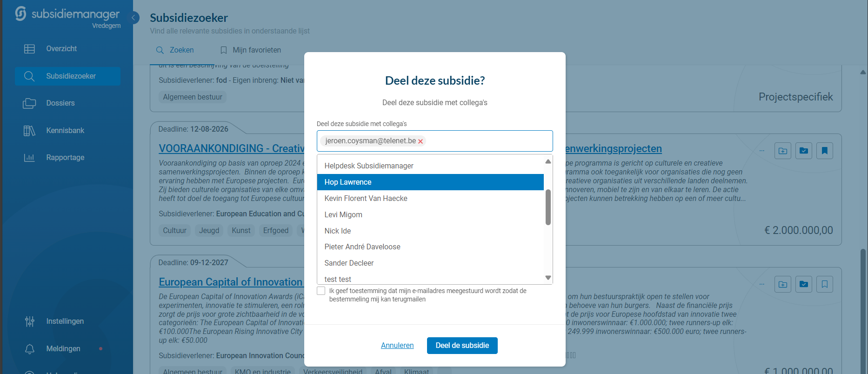Choose Kevin Florent Van Haecke from list
The height and width of the screenshot is (374, 868).
pos(366,199)
